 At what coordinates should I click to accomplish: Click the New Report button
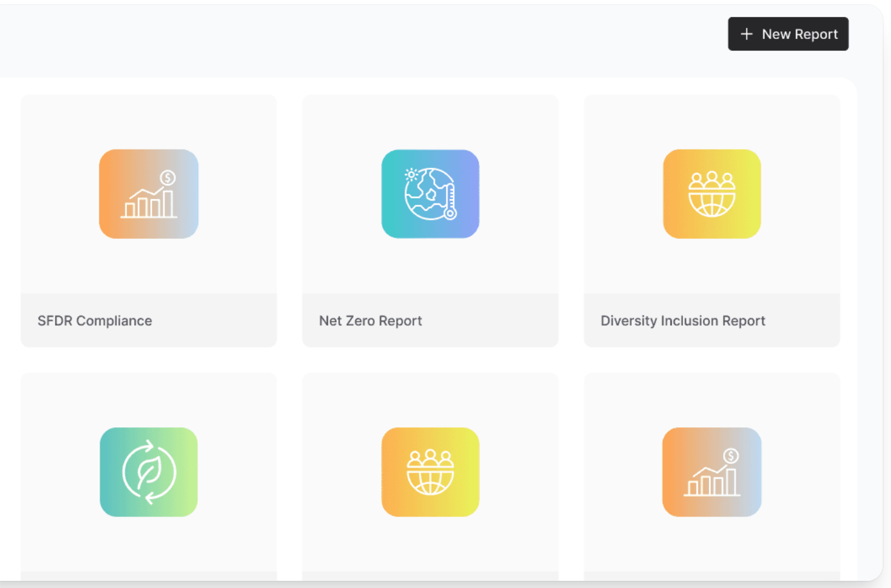788,34
